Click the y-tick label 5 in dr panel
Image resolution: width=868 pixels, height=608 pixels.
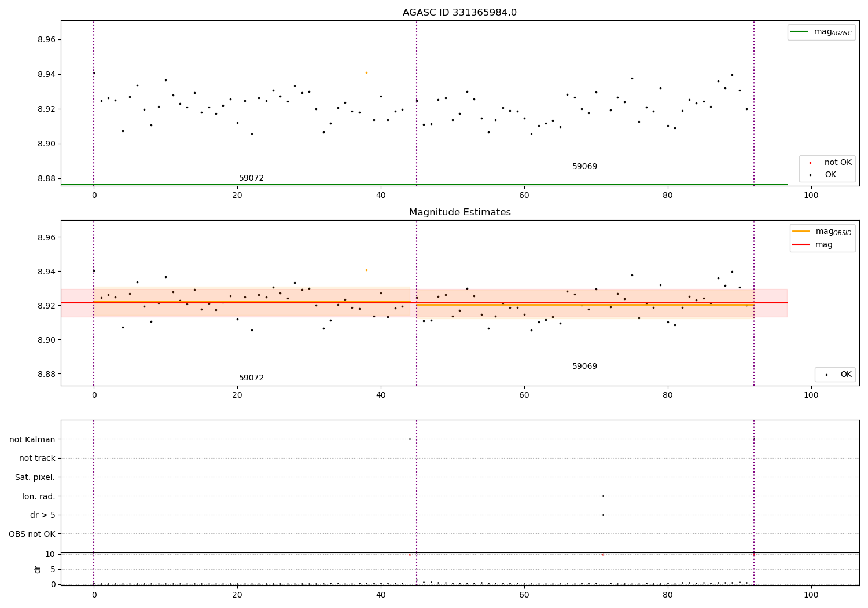[x=53, y=569]
